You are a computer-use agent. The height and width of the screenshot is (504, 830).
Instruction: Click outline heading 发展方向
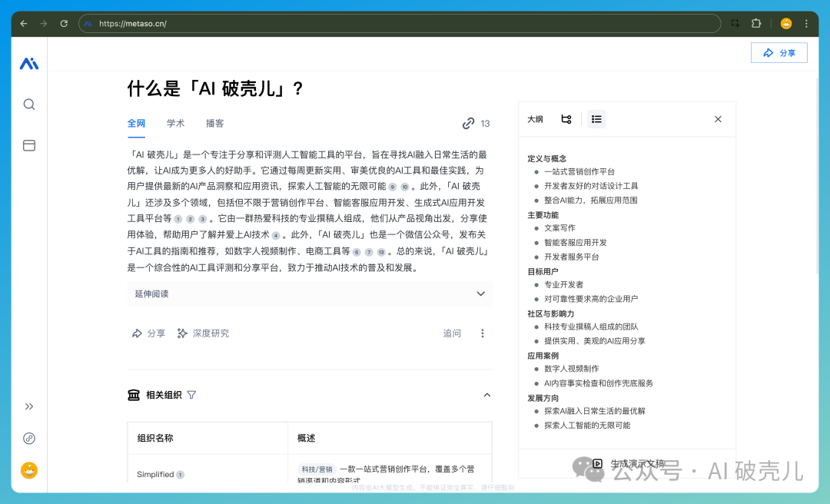(543, 398)
